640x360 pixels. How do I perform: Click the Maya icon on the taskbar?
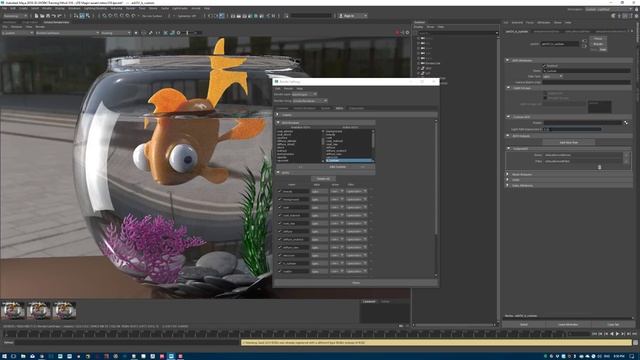(171, 356)
